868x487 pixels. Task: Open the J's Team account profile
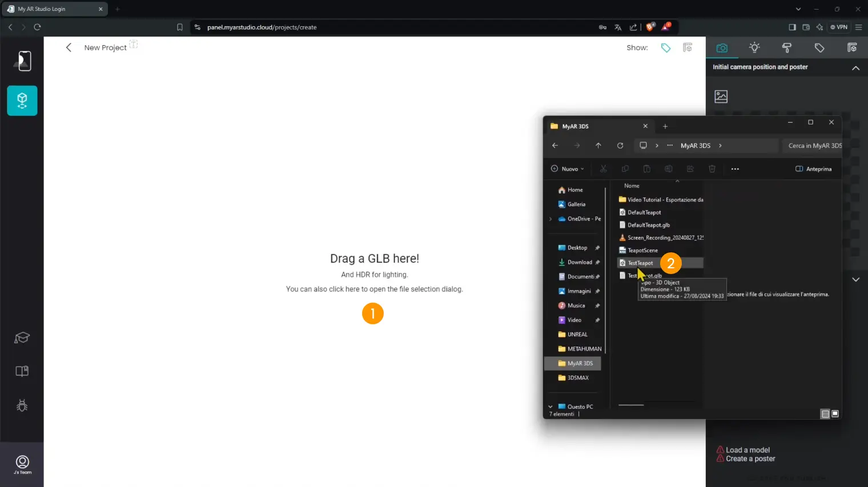22,465
